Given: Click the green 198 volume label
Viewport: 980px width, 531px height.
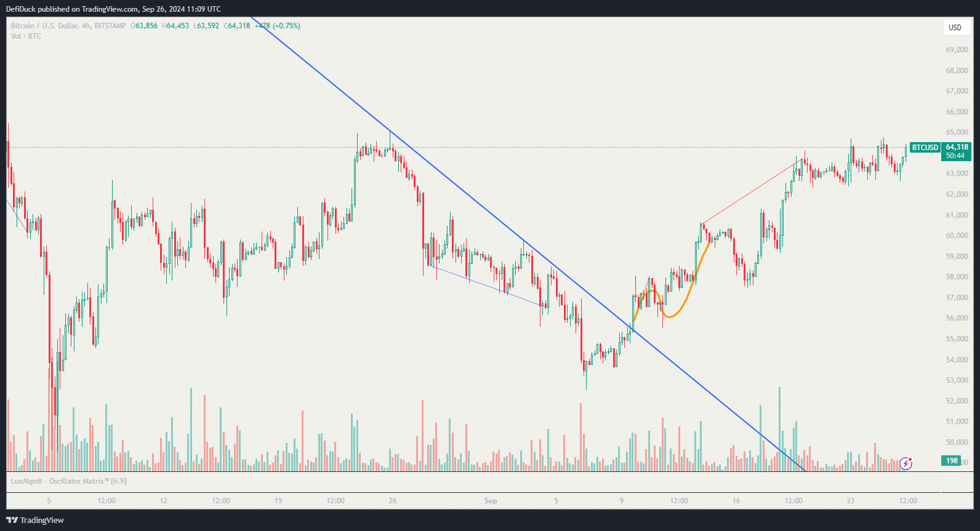Looking at the screenshot, I should coord(952,461).
